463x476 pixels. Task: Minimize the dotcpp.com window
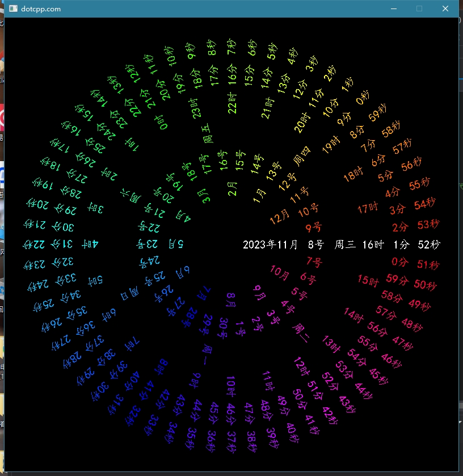click(x=393, y=9)
